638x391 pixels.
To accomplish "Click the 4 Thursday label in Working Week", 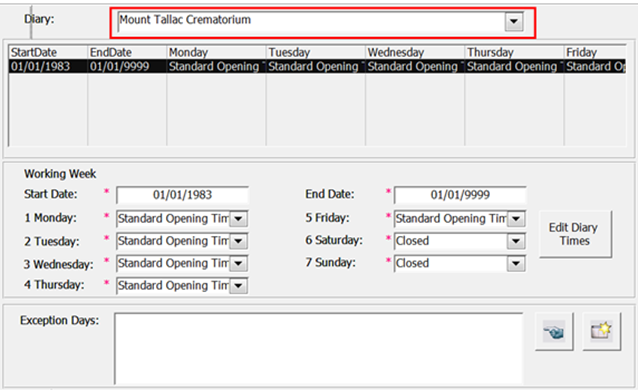I will click(x=54, y=285).
